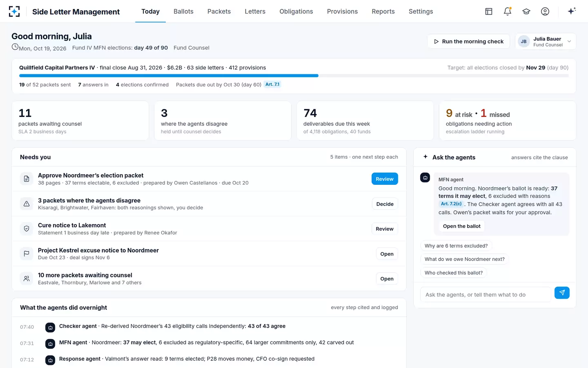Open the layout panel icon in header
Screen dimensions: 588x368
pyautogui.click(x=489, y=11)
